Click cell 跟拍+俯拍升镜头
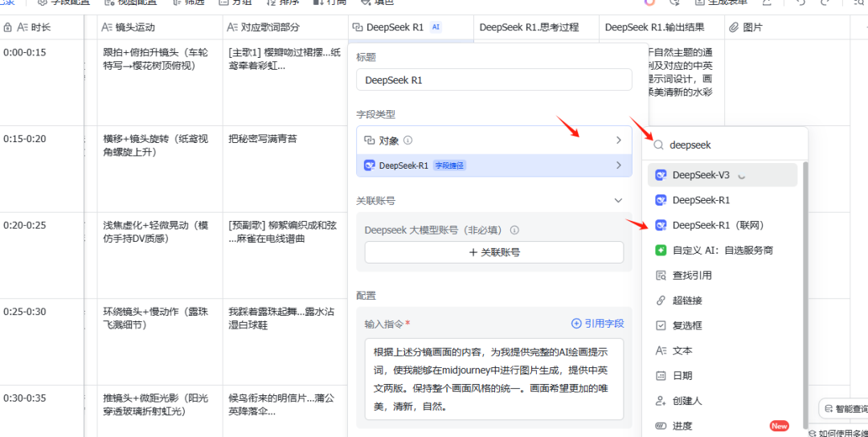Image resolution: width=868 pixels, height=437 pixels. (x=160, y=83)
